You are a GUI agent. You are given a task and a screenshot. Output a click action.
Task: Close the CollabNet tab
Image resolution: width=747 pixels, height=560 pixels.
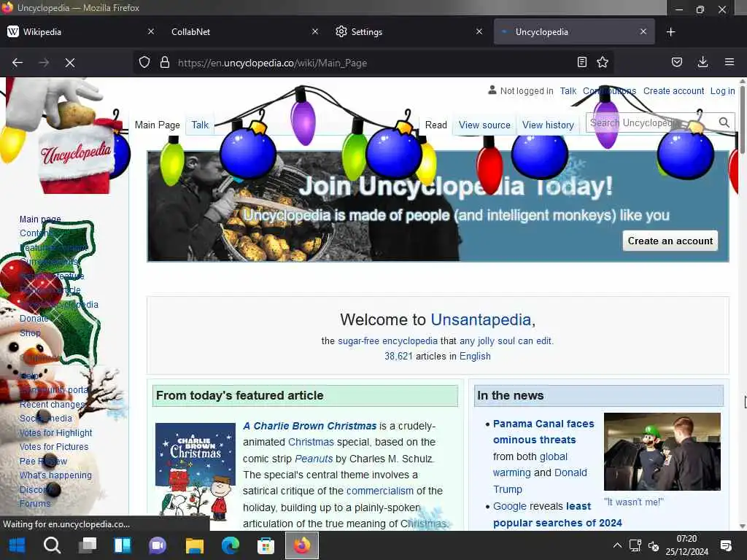pos(315,31)
